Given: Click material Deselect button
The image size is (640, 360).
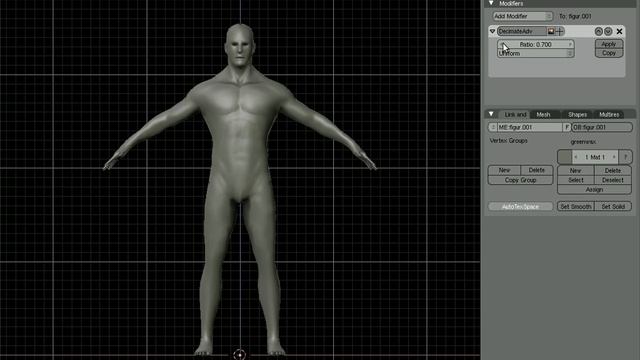Looking at the screenshot, I should pos(613,180).
